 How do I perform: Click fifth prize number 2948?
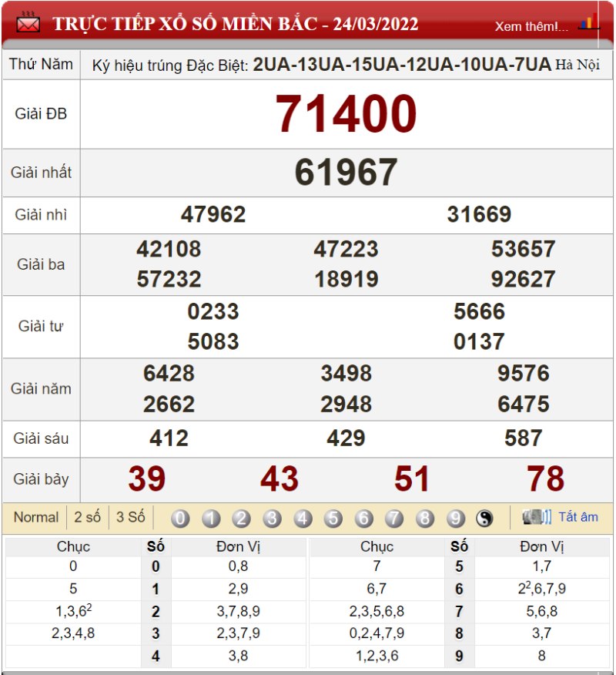point(346,405)
